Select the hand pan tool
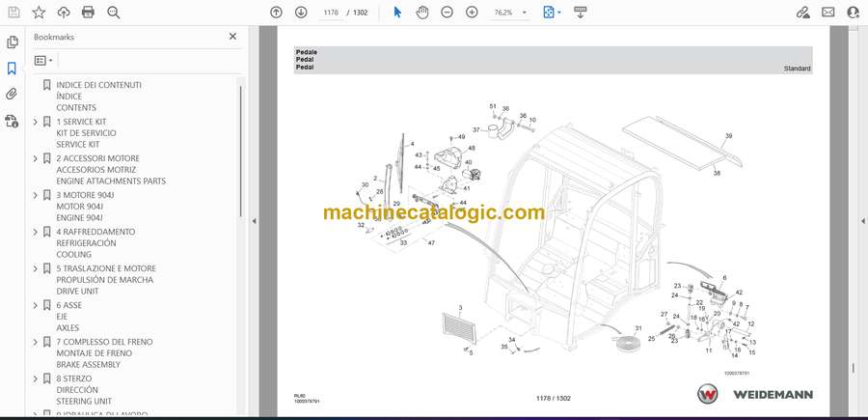The width and height of the screenshot is (868, 420). tap(422, 13)
